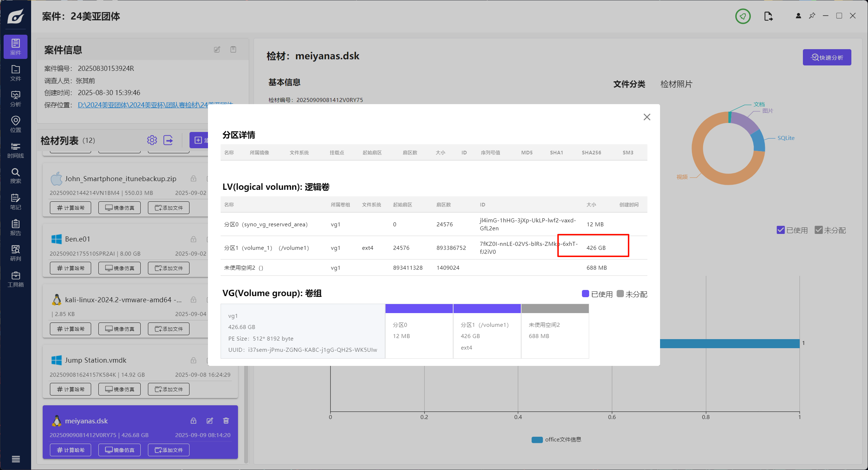Viewport: 868px width, 470px height.
Task: Close the 分区详情 dialog
Action: (647, 117)
